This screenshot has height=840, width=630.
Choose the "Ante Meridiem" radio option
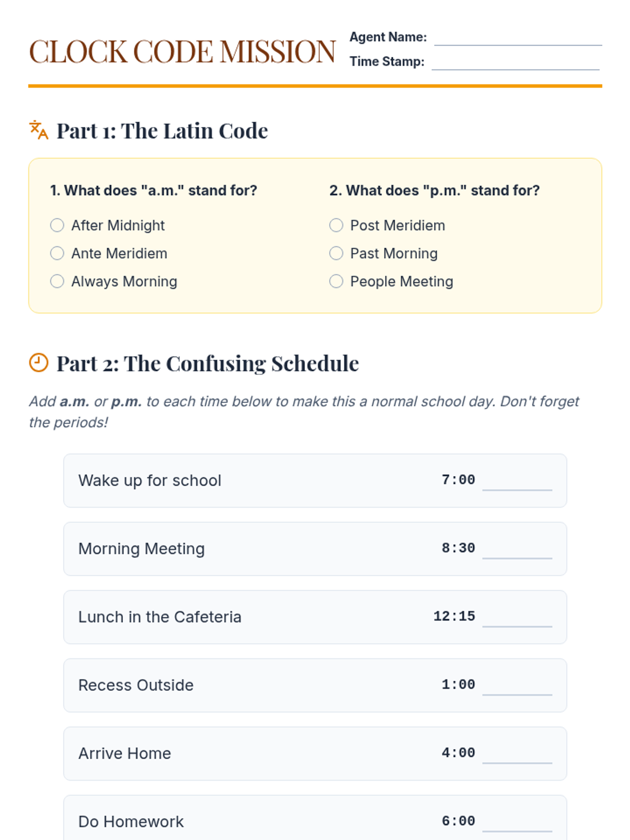click(57, 254)
